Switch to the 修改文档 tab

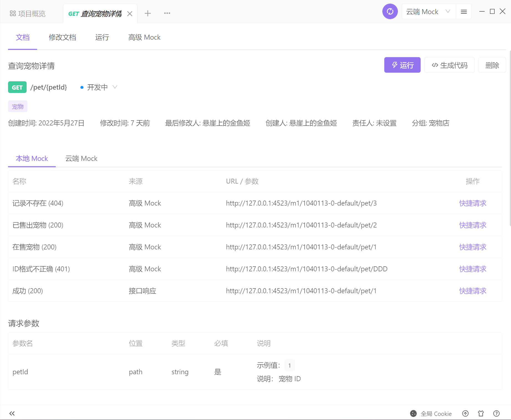tap(63, 37)
